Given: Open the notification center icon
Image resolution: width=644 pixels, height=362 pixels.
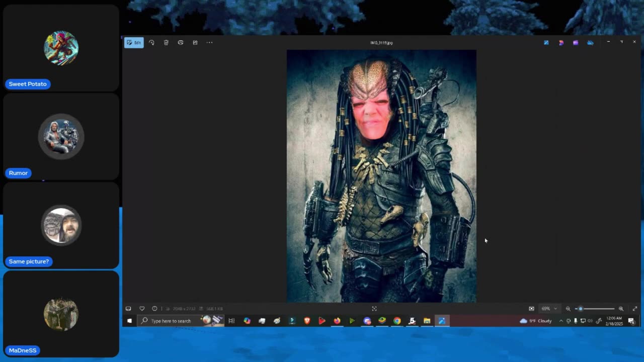Looking at the screenshot, I should [631, 321].
